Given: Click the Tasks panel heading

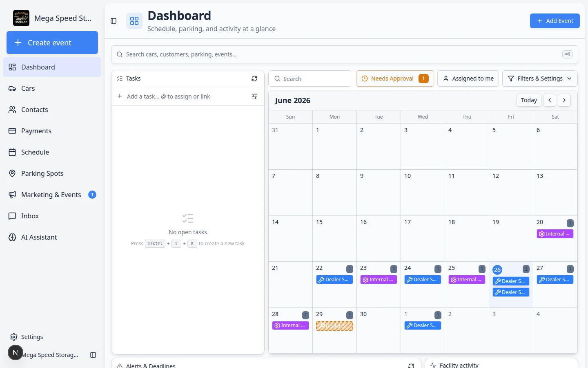Looking at the screenshot, I should coord(133,79).
